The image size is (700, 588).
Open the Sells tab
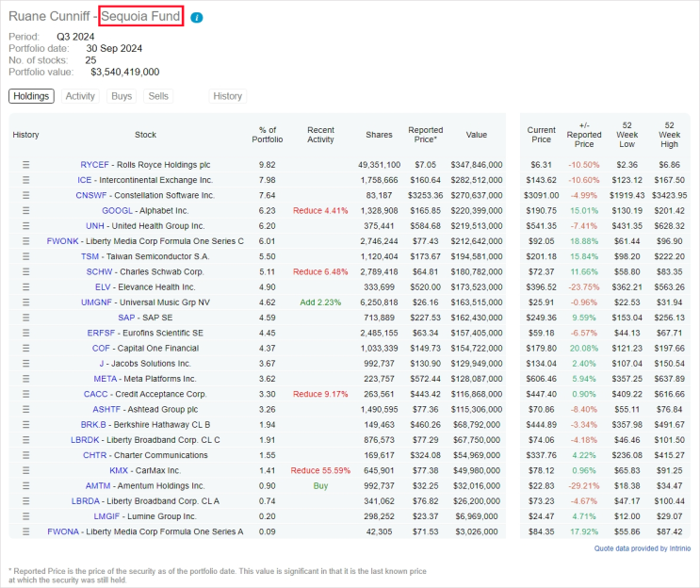(x=158, y=96)
